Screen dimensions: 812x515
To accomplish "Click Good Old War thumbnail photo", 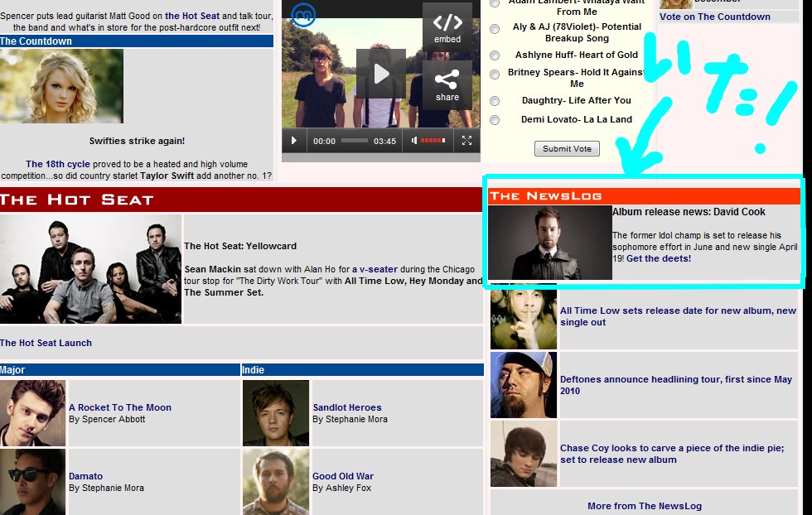I will pyautogui.click(x=276, y=482).
